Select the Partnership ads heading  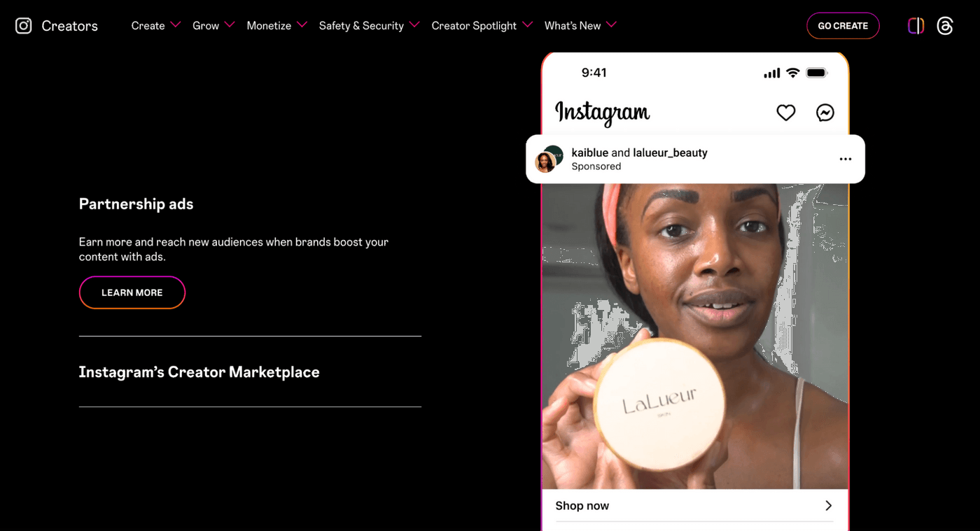click(x=136, y=204)
